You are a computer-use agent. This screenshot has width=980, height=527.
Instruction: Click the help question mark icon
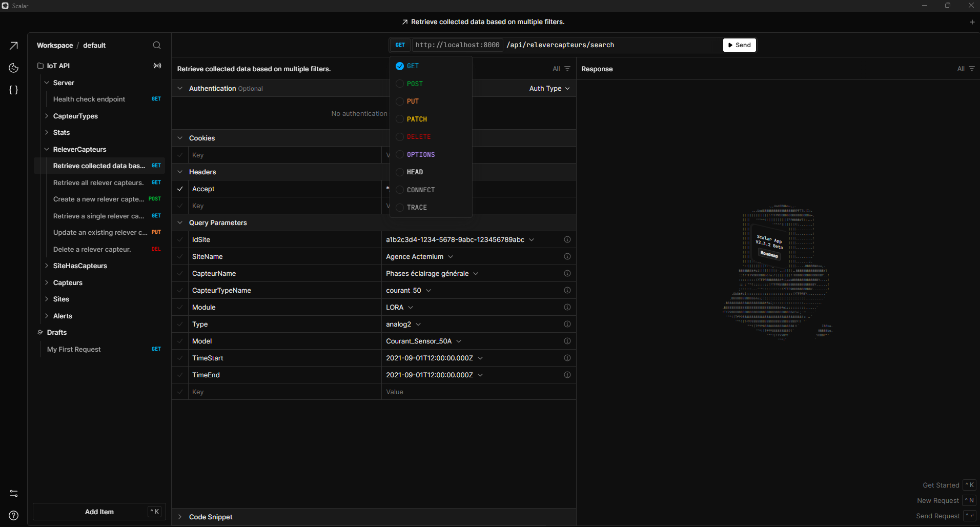point(14,515)
